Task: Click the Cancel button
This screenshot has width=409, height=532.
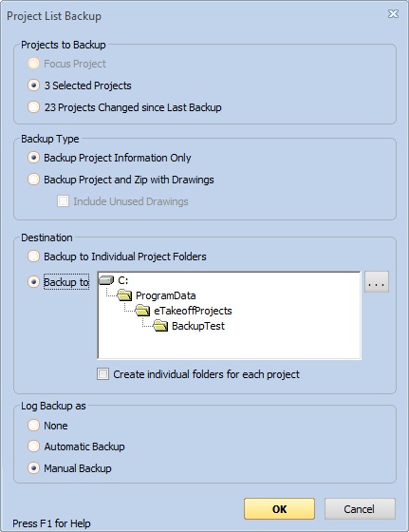Action: (x=360, y=509)
